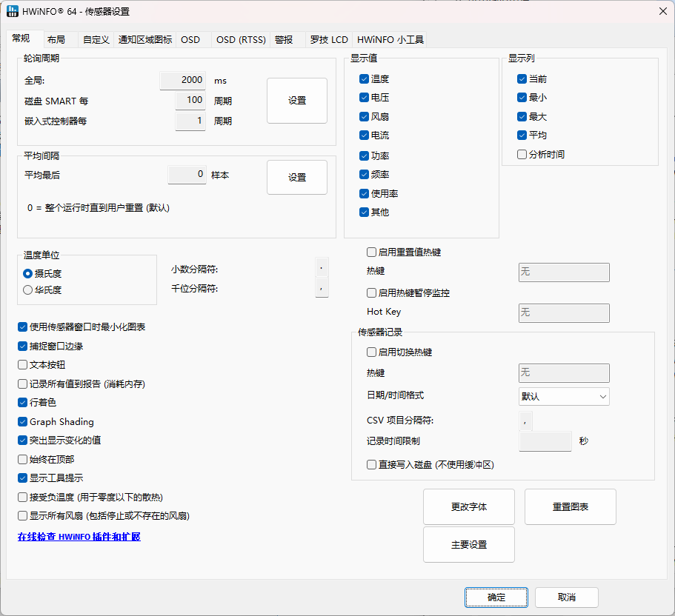The image size is (675, 616).
Task: Open the HWiNFO 小工具 tab
Action: tap(389, 39)
